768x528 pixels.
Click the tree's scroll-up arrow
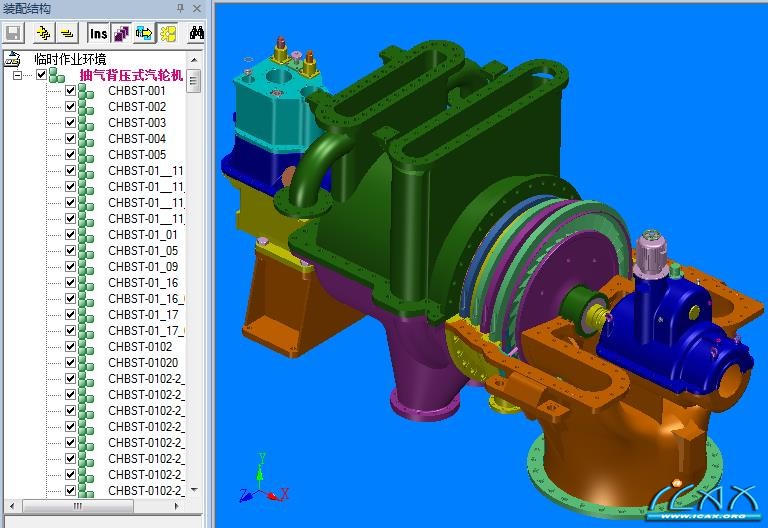pos(194,59)
